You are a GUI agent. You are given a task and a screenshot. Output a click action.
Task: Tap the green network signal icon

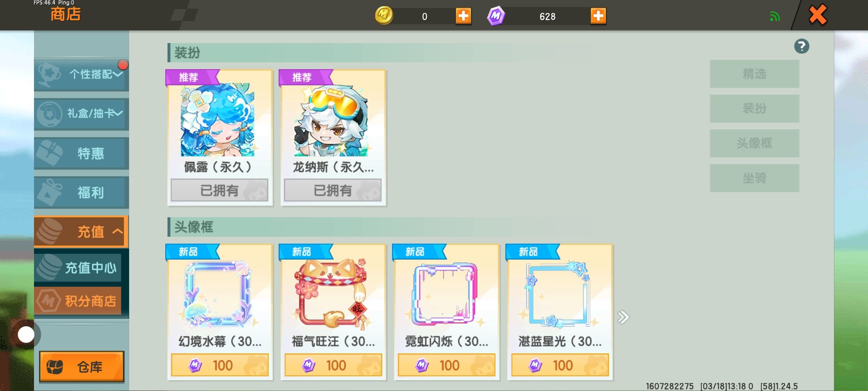pos(775,16)
